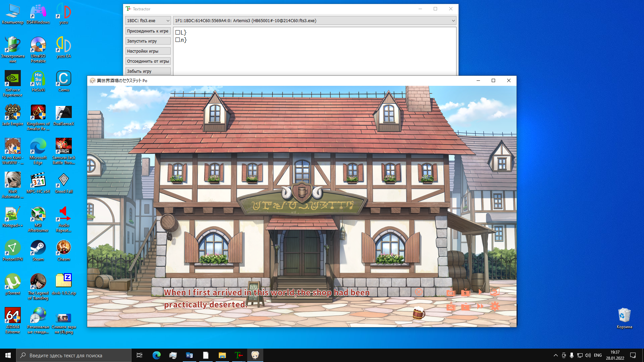Viewport: 644px width, 362px height.
Task: Click the "Отсоединить от игры" button
Action: (148, 61)
